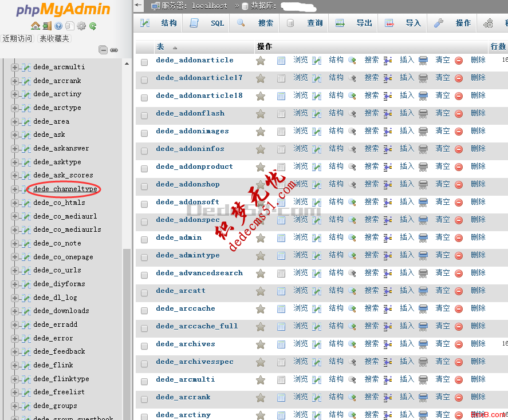508x420 pixels.
Task: Click 删除 link for dede_arcrank
Action: [478, 397]
